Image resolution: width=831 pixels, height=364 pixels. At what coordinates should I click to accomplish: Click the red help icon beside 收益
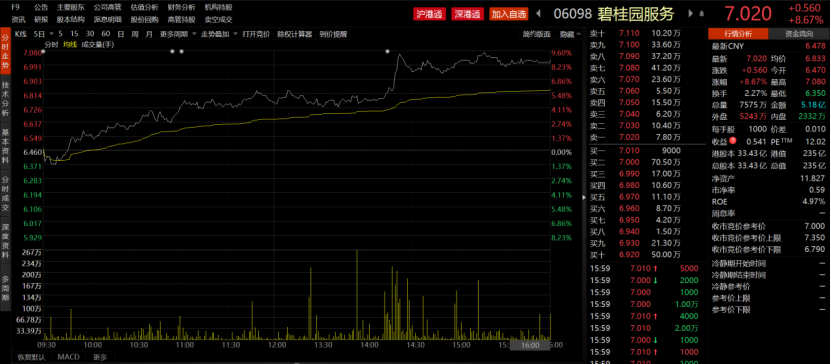click(732, 141)
